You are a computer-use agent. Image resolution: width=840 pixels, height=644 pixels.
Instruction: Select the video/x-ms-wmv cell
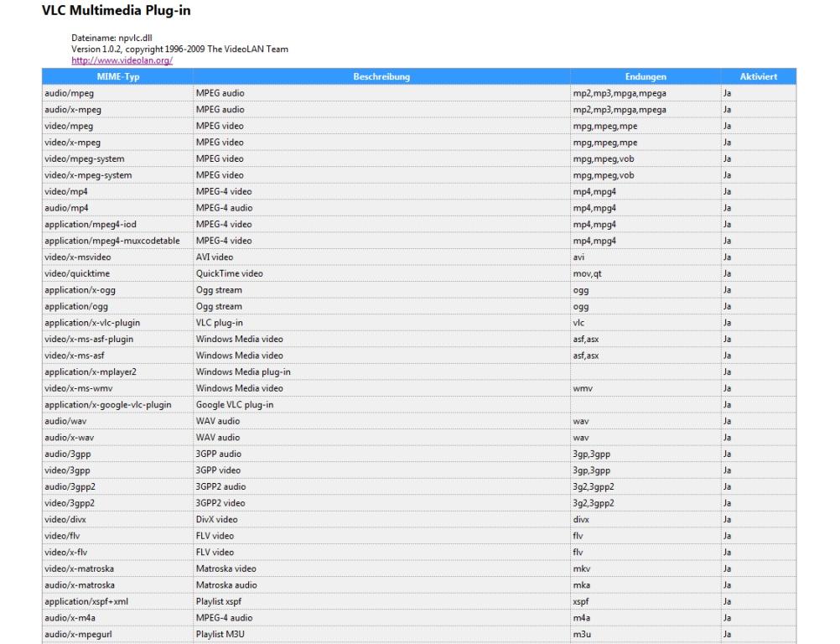click(118, 388)
